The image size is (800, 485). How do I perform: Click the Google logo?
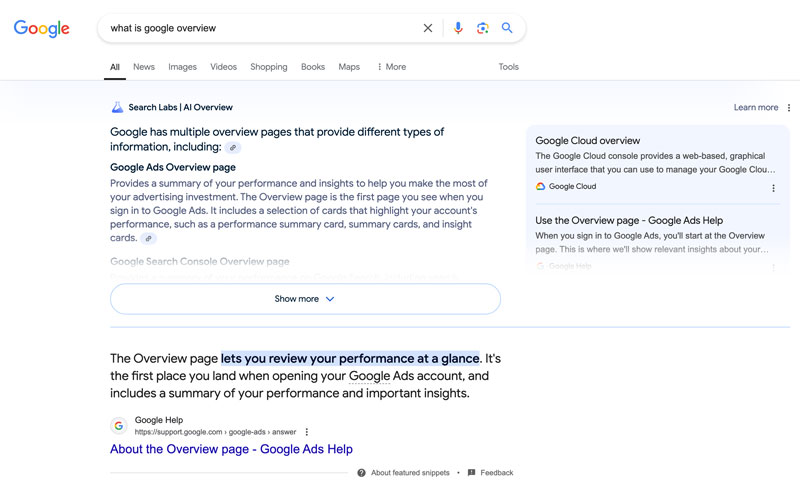pyautogui.click(x=41, y=29)
